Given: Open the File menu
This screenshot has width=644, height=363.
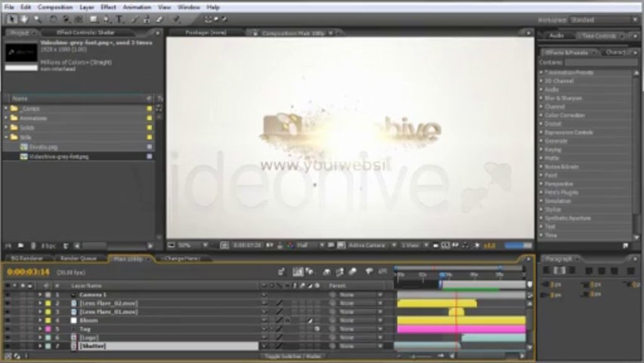Looking at the screenshot, I should tap(9, 7).
